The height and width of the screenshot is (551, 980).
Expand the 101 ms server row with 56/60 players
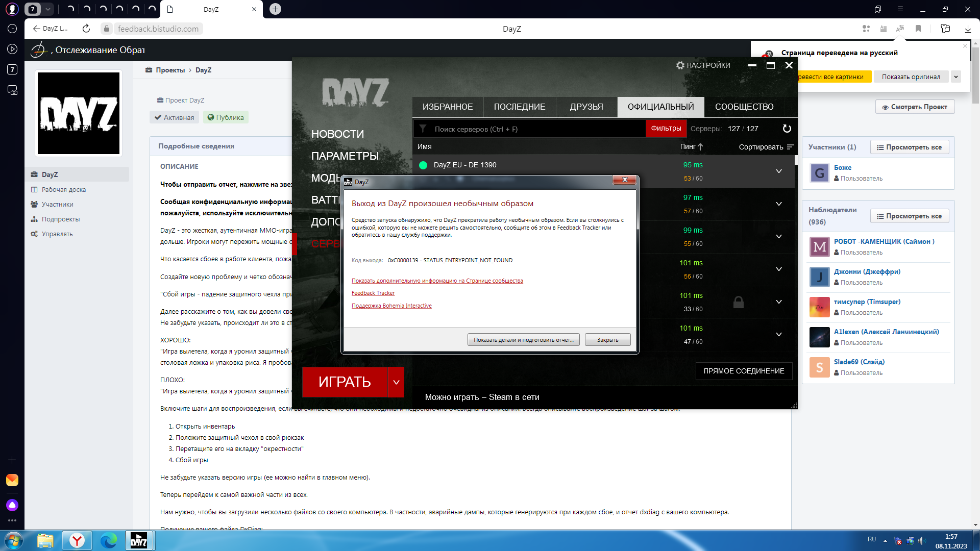[x=779, y=269]
